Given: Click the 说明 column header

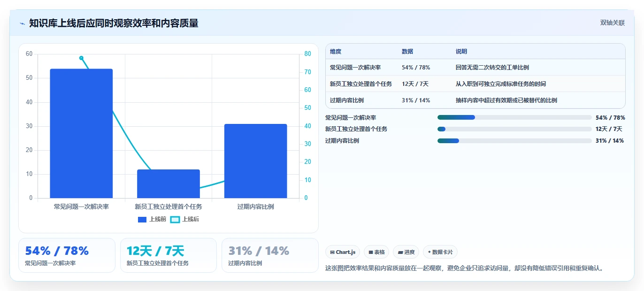Looking at the screenshot, I should [461, 52].
